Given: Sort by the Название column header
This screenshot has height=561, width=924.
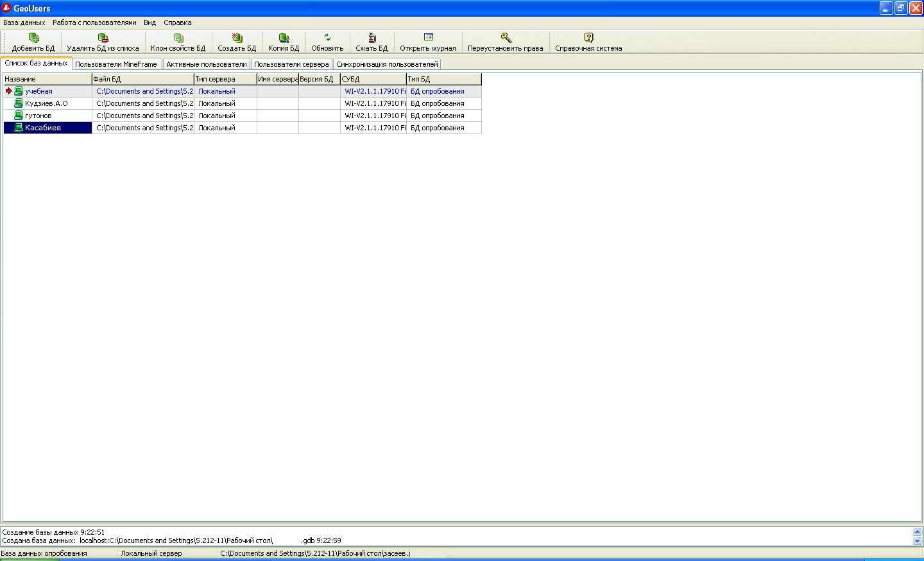Looking at the screenshot, I should click(47, 79).
